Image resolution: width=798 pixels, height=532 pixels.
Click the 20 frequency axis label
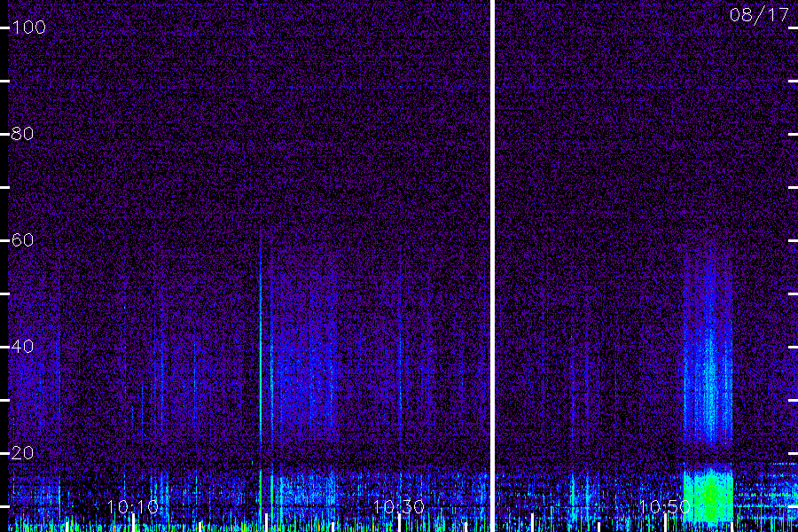pos(23,452)
